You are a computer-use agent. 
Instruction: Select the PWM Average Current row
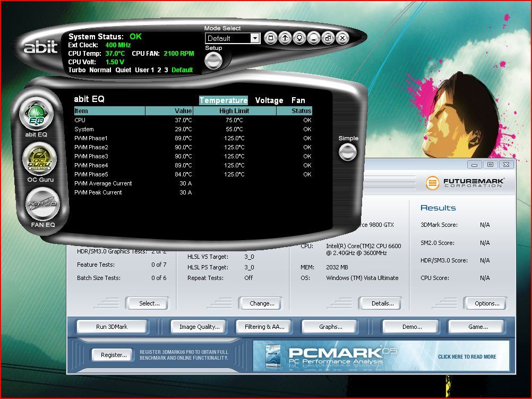click(193, 183)
